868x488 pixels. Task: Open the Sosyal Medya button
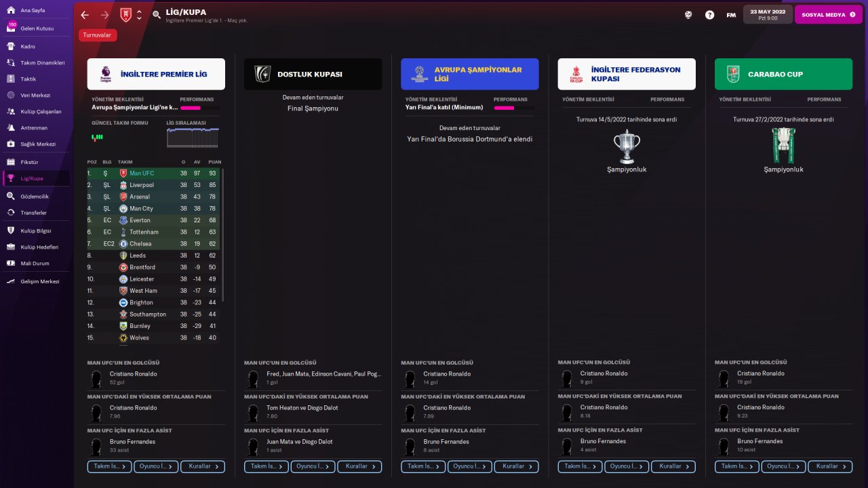828,14
